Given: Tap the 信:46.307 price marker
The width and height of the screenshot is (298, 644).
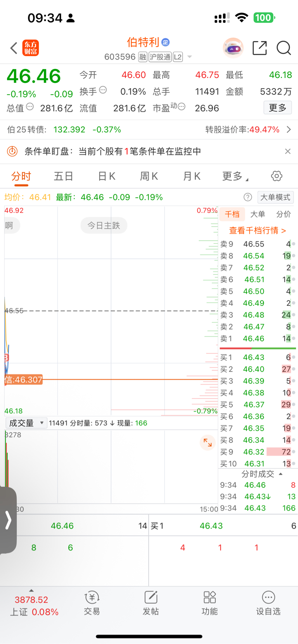Looking at the screenshot, I should pos(23,380).
